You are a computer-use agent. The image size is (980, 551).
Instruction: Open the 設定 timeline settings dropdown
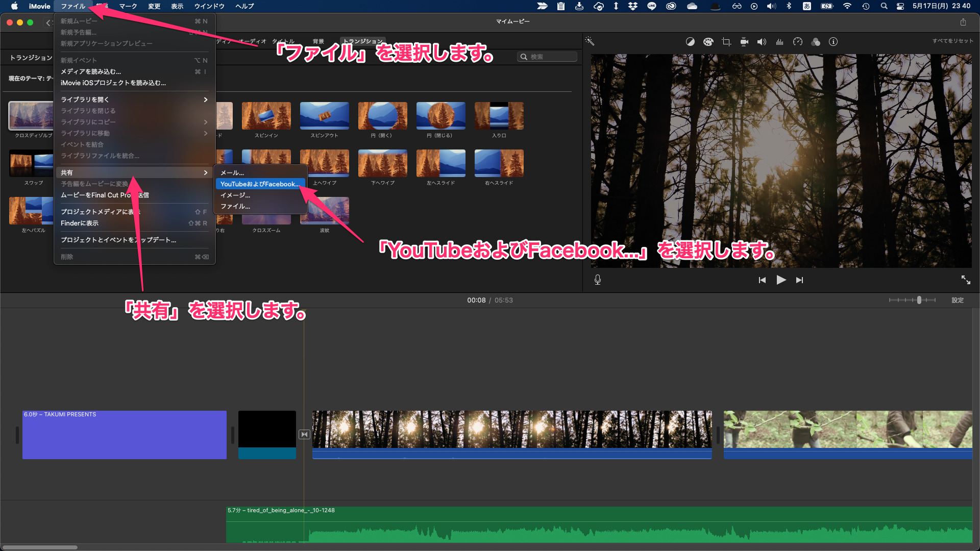pos(957,300)
